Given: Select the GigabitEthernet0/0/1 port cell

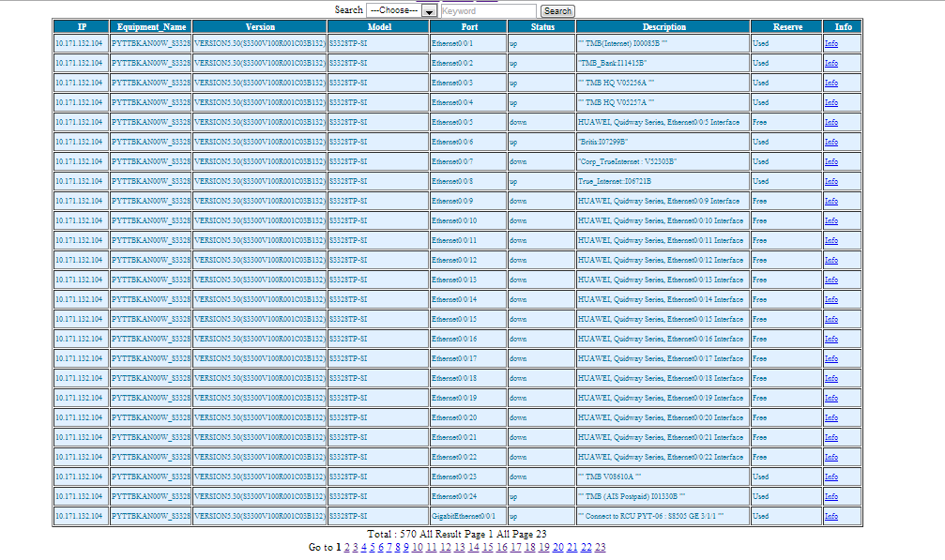Looking at the screenshot, I should coord(468,516).
